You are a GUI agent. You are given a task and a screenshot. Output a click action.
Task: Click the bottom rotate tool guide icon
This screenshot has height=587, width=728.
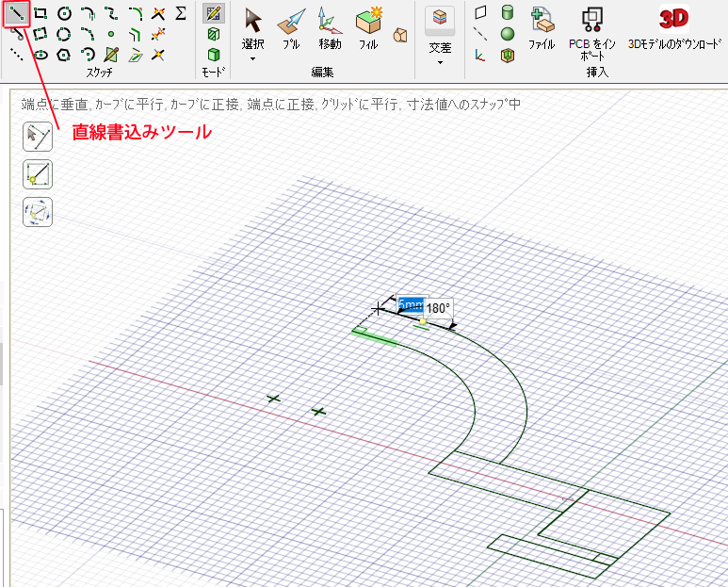pyautogui.click(x=38, y=212)
